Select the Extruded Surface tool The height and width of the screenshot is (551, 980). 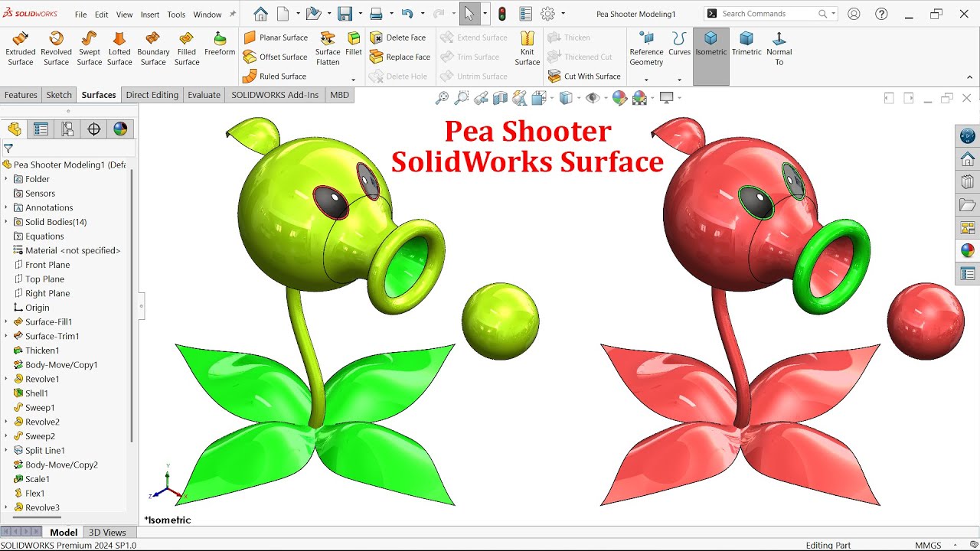tap(21, 49)
